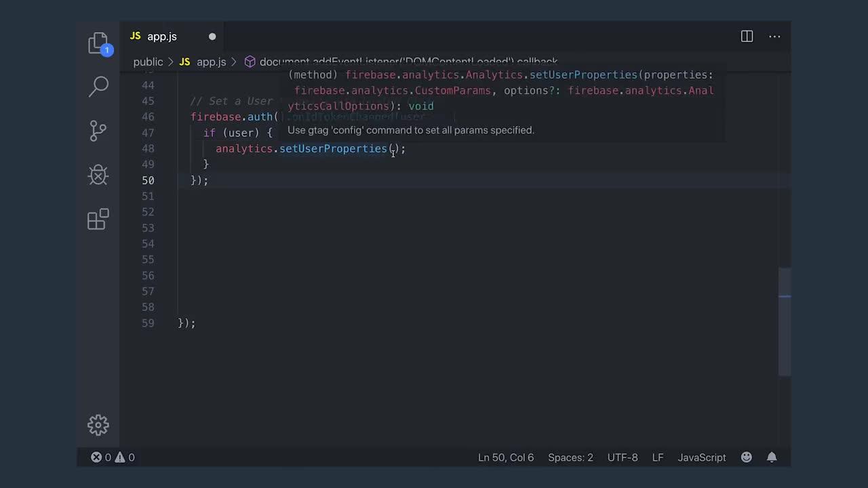Click the unsaved changes dot on app.js tab
The height and width of the screenshot is (488, 868).
click(x=212, y=37)
